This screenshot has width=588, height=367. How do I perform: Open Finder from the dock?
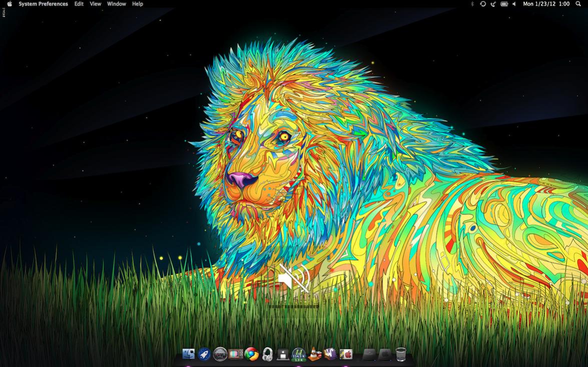[188, 353]
